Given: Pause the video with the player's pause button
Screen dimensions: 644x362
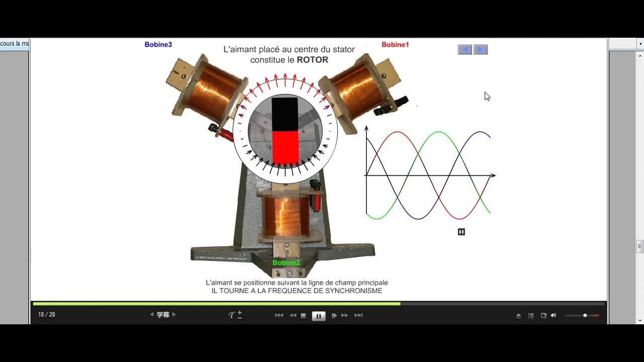Looking at the screenshot, I should tap(318, 316).
